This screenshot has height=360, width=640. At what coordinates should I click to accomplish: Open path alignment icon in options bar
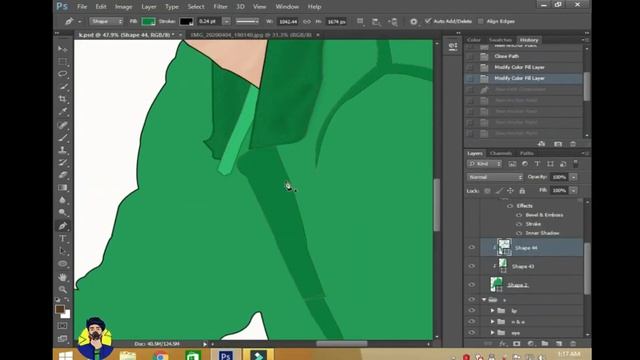point(376,22)
